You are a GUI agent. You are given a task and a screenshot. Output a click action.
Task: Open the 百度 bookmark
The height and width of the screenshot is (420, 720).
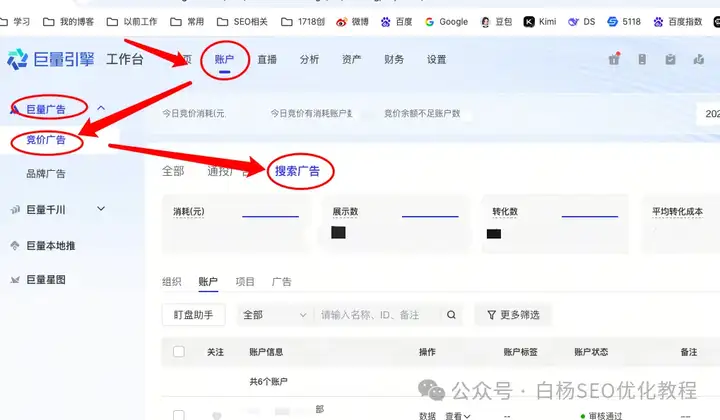[396, 22]
